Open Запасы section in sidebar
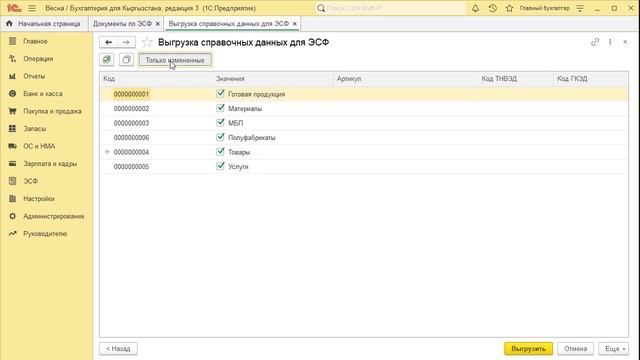The image size is (640, 360). (34, 129)
